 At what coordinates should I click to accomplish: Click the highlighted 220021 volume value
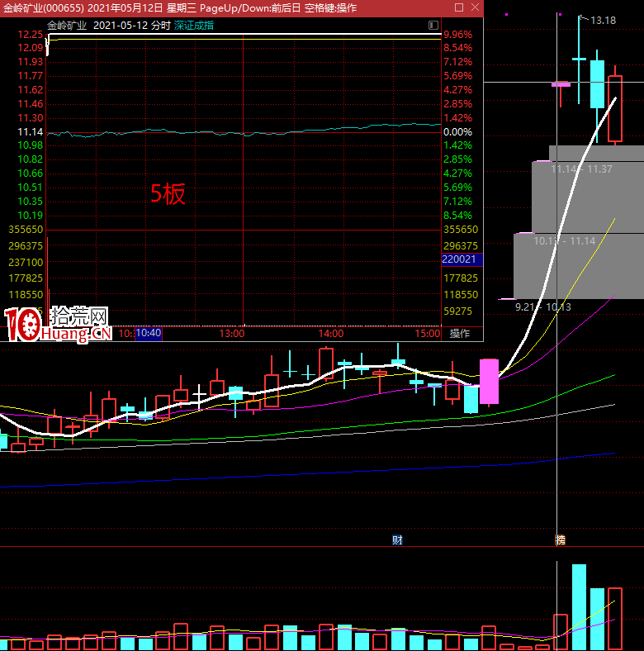tap(462, 259)
